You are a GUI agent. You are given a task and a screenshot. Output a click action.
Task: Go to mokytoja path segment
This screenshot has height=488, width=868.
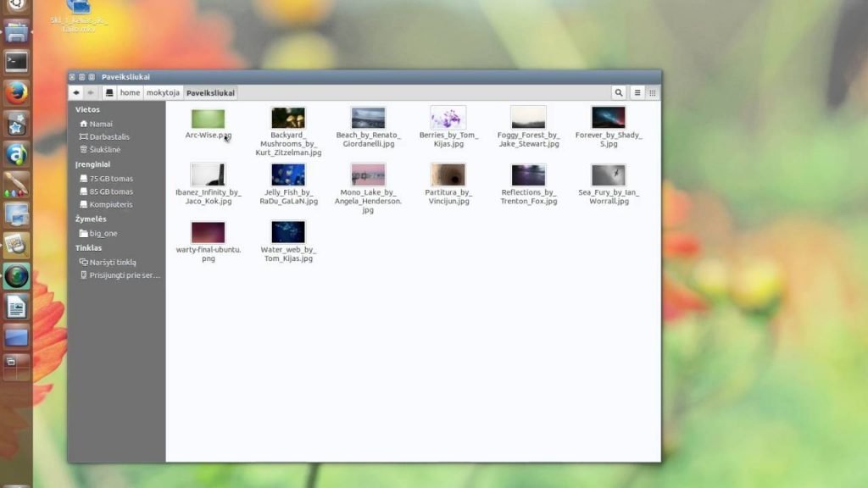(163, 93)
